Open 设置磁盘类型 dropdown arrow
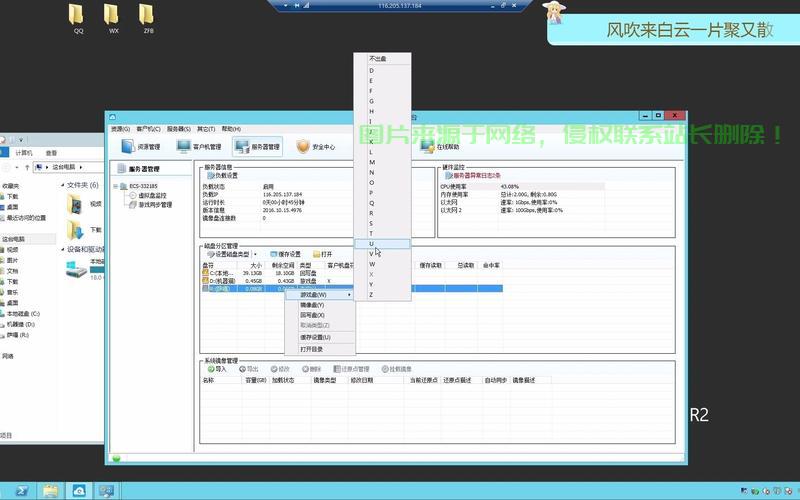The image size is (800, 500). [x=255, y=254]
